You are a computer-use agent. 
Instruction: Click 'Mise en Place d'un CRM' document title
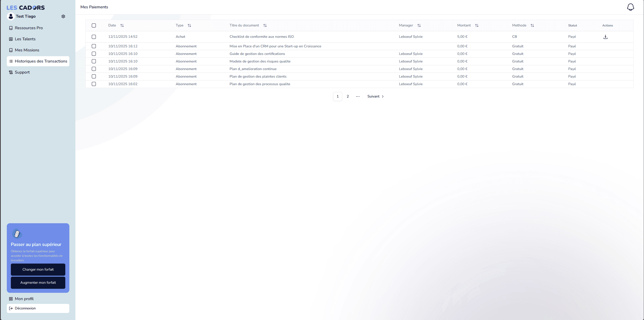pyautogui.click(x=275, y=46)
